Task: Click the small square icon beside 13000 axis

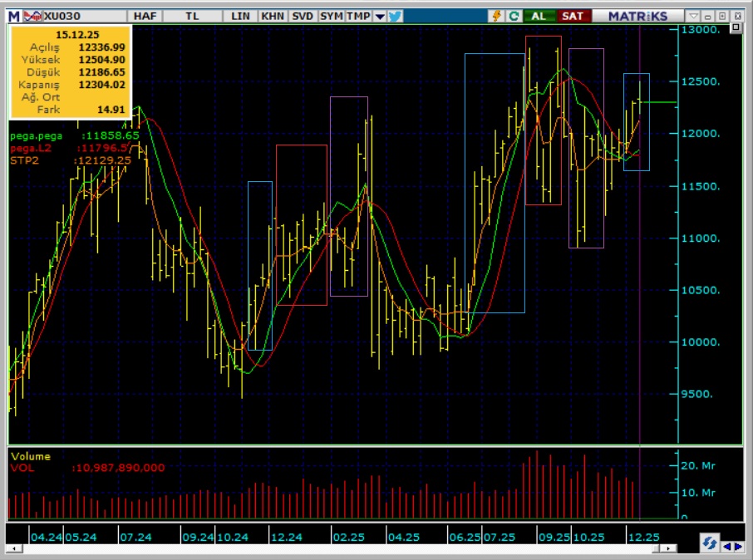Action: click(736, 28)
